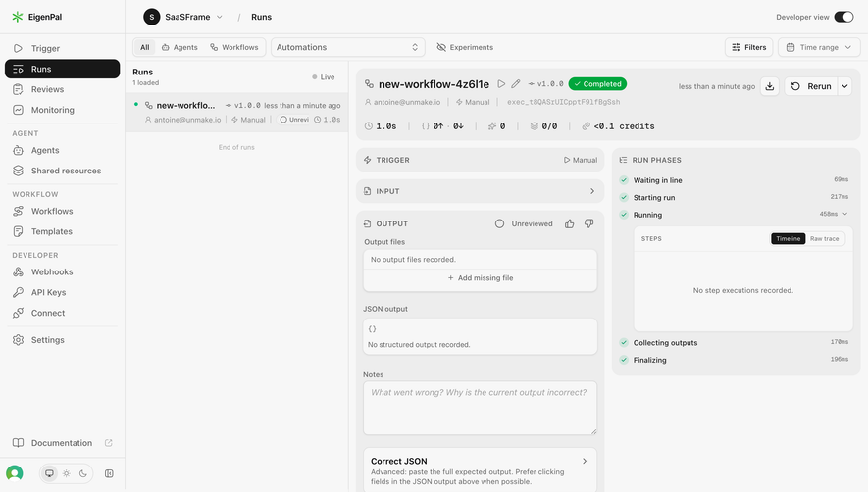
Task: Click the execution ID exec_t8QASrUICpptF9lfBgSsh
Action: click(x=564, y=102)
